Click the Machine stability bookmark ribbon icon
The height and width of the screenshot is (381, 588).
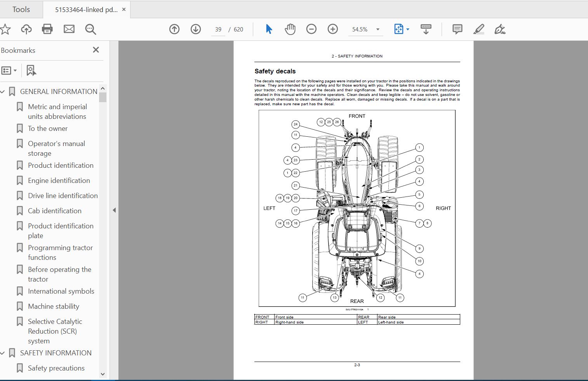click(x=20, y=306)
